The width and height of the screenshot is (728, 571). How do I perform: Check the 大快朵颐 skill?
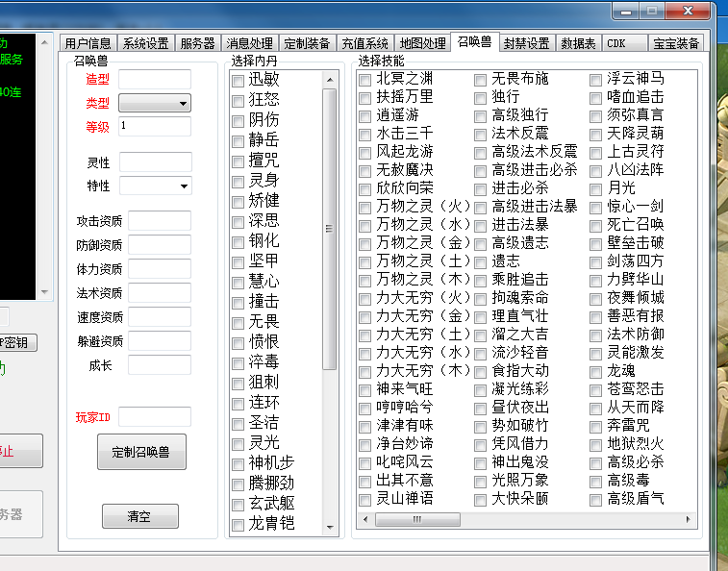[480, 500]
